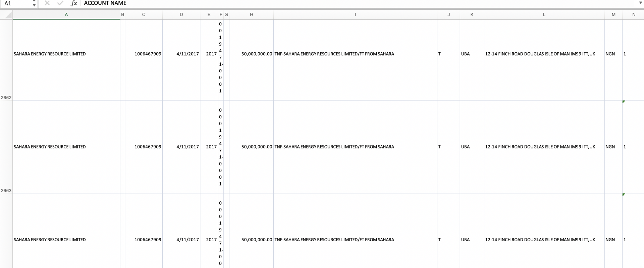Click SAHARA ENERGY RESOURCE LIMITED in row 2663
Image resolution: width=644 pixels, height=268 pixels.
coord(50,147)
